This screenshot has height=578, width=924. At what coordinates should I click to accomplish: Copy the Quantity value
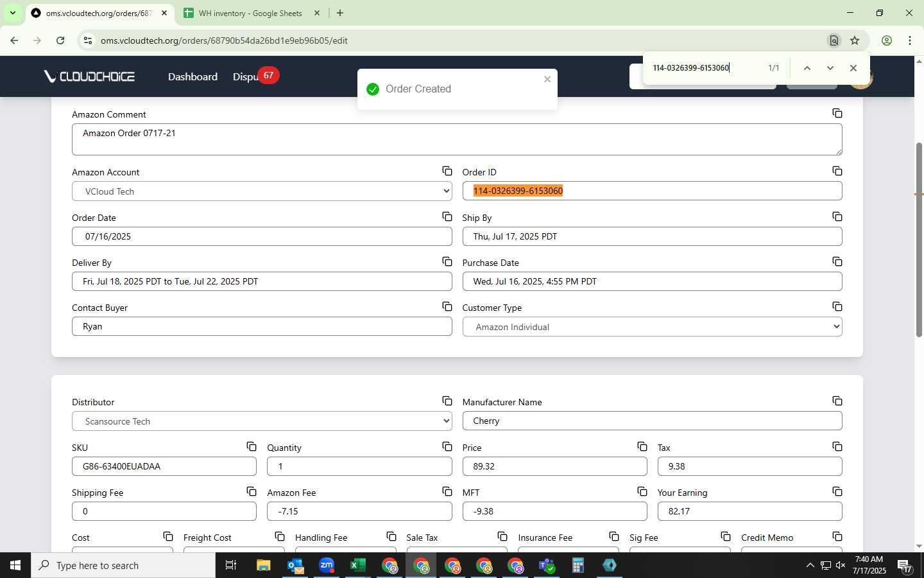[447, 446]
